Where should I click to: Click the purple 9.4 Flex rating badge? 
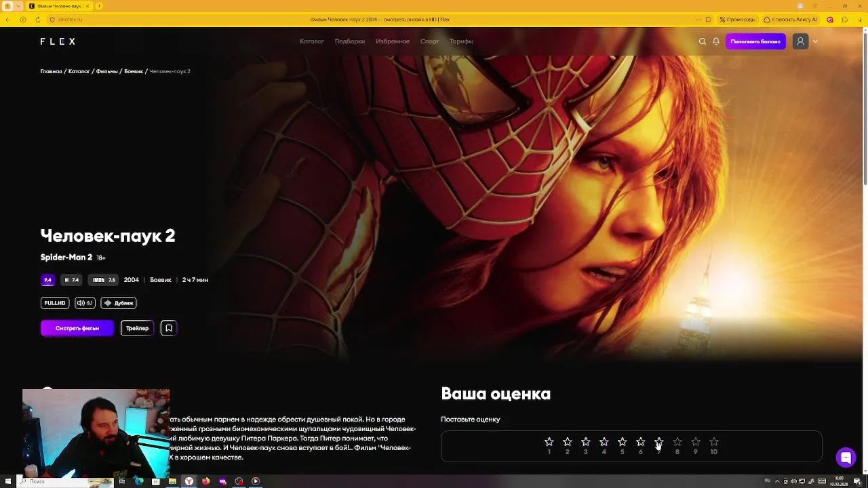tap(47, 280)
